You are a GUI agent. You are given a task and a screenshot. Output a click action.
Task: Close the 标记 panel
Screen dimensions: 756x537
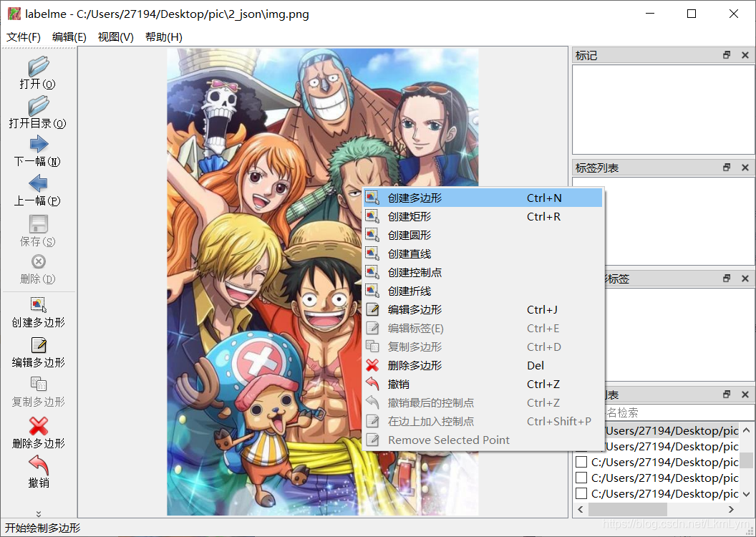pyautogui.click(x=745, y=55)
